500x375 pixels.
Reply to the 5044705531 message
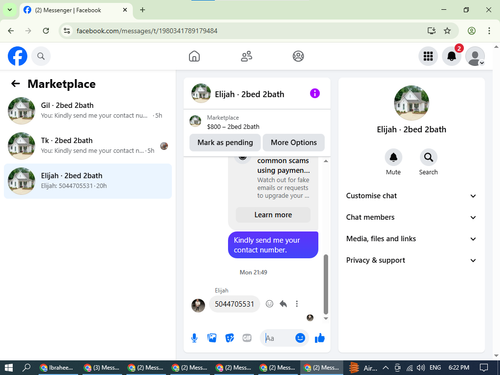[283, 304]
